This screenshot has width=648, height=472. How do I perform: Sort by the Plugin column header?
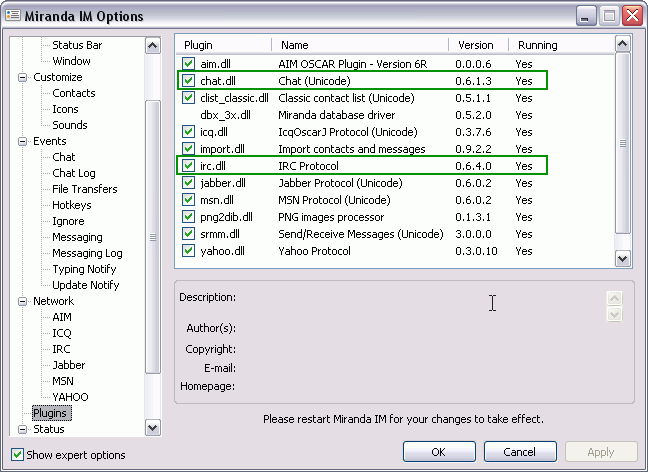224,45
